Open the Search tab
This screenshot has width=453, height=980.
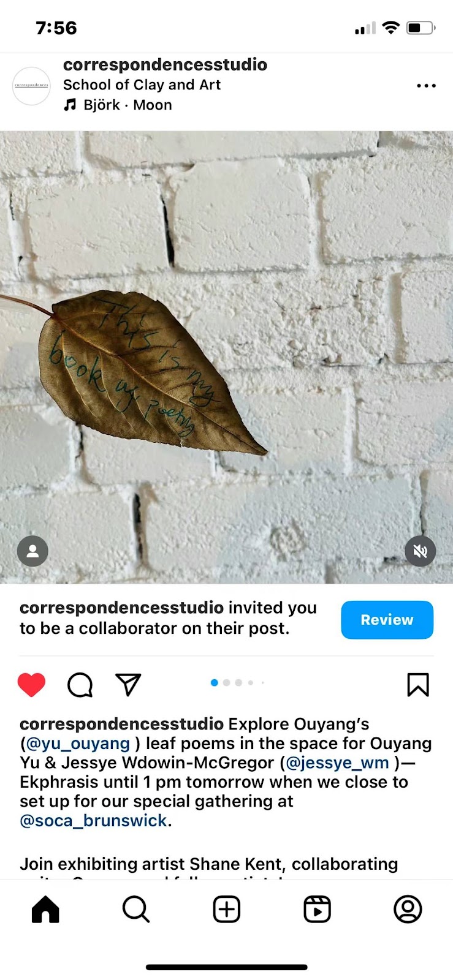[x=135, y=909]
